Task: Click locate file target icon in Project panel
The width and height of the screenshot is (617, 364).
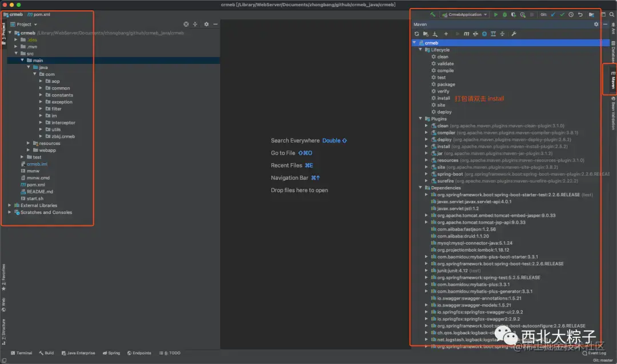Action: coord(186,25)
